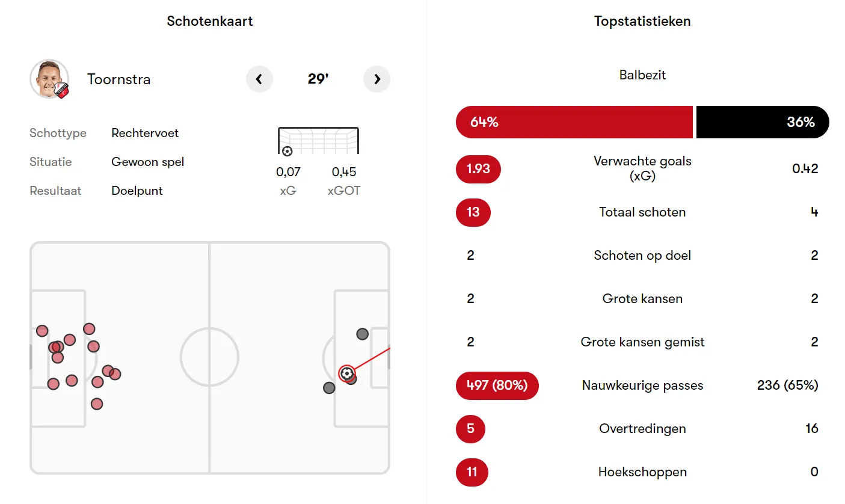
Task: Toggle the Grote kansen statistic row
Action: point(642,298)
